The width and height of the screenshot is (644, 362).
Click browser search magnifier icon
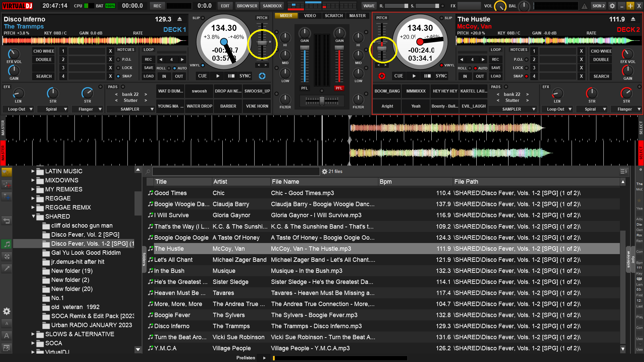pos(148,172)
